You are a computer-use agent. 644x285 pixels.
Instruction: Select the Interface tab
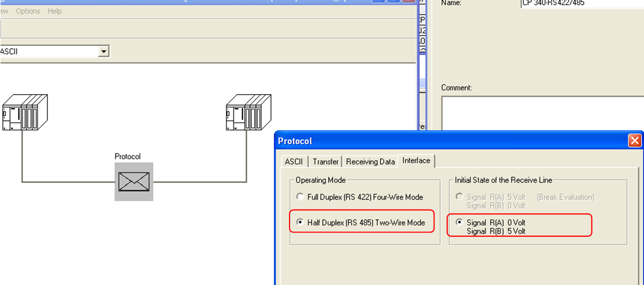pos(416,161)
